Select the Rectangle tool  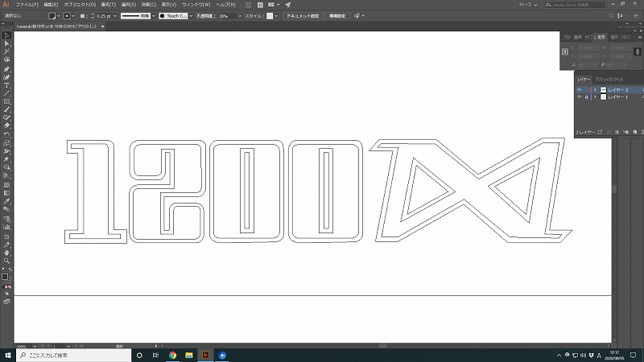pyautogui.click(x=6, y=101)
